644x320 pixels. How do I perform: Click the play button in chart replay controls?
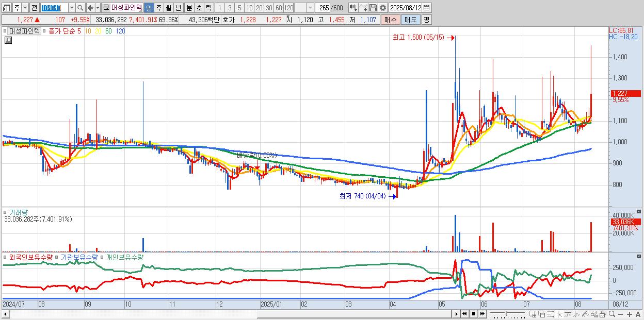(457, 314)
